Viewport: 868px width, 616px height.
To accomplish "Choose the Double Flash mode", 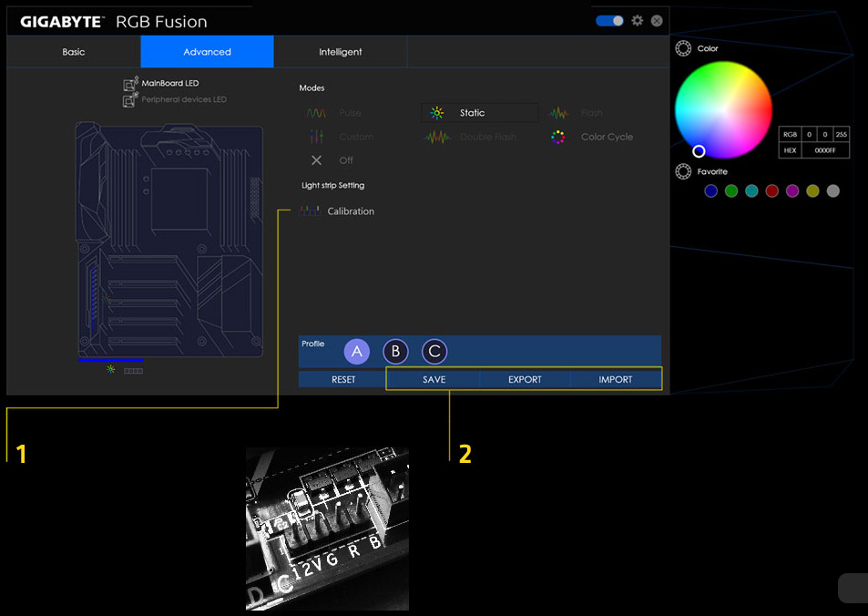I will (x=471, y=137).
